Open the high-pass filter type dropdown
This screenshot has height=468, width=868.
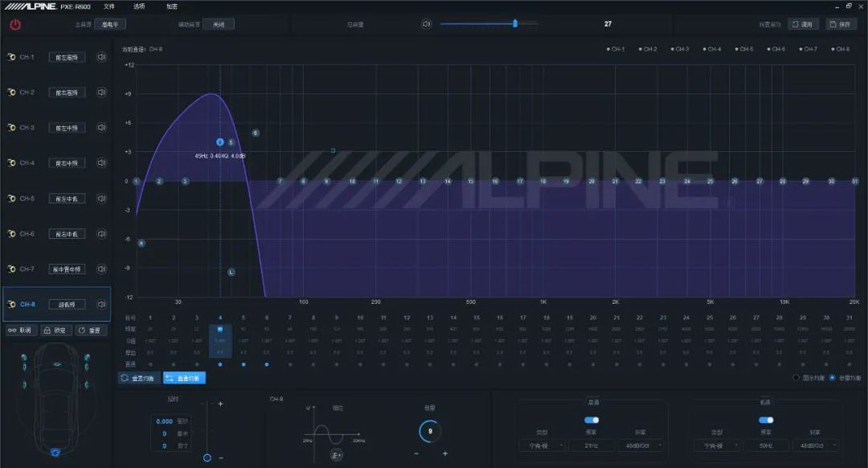(x=542, y=445)
